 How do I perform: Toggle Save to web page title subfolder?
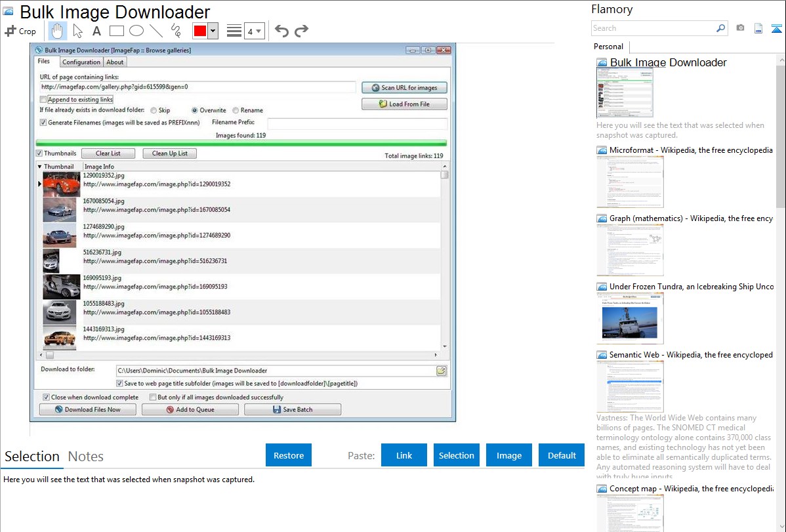click(119, 384)
